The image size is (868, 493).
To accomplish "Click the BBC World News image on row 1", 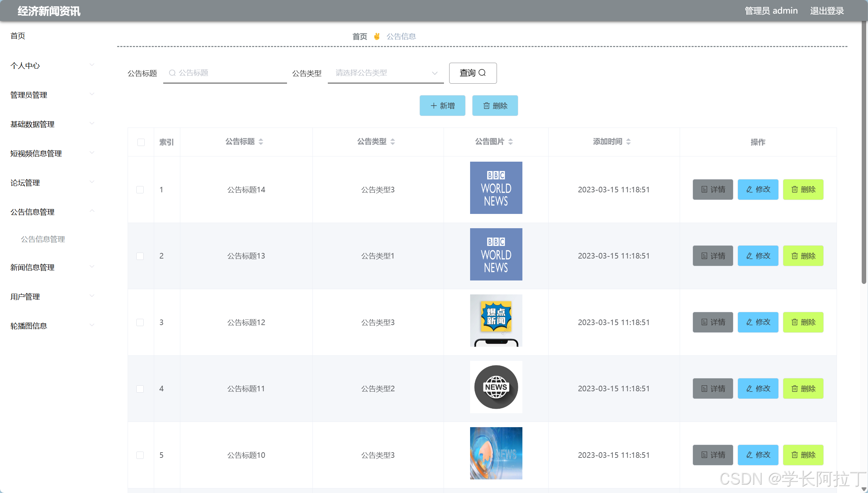I will click(x=496, y=187).
